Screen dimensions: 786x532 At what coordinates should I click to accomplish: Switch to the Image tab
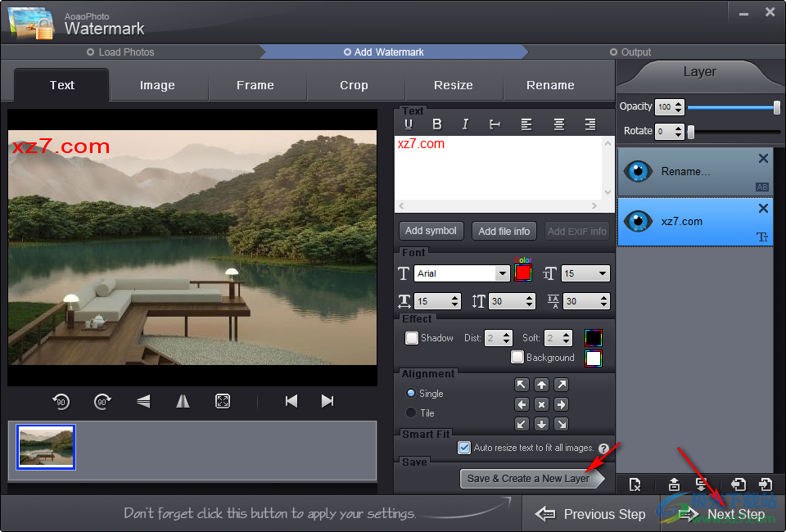click(x=157, y=85)
